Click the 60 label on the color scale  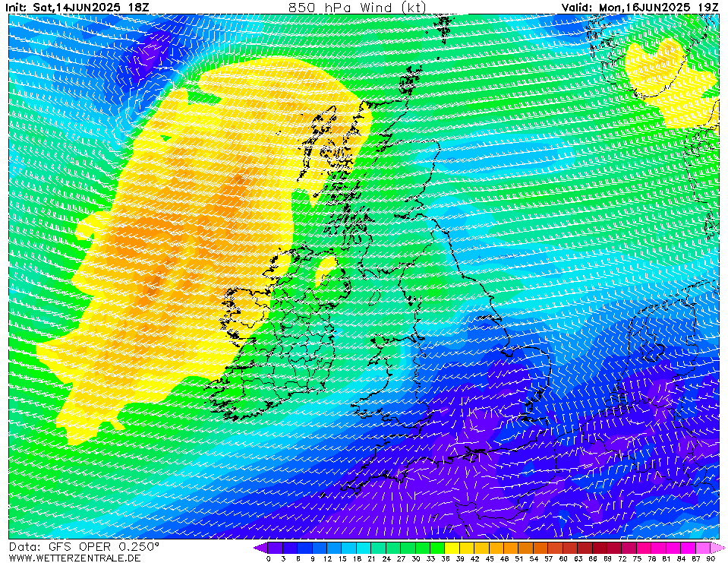(x=563, y=558)
